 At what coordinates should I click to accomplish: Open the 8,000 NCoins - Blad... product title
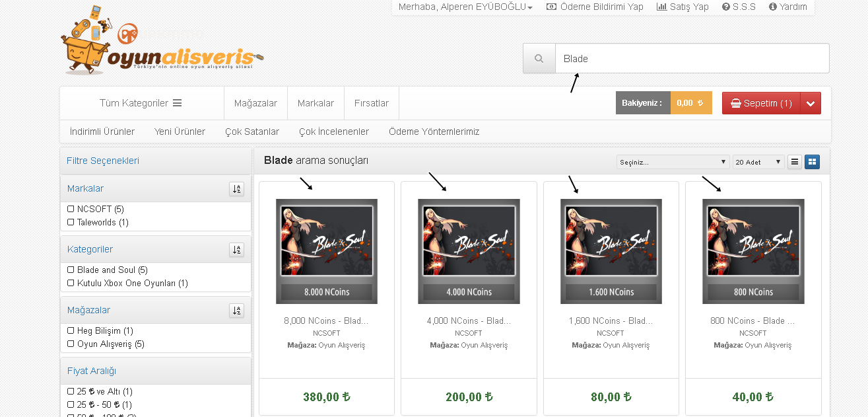pyautogui.click(x=326, y=321)
